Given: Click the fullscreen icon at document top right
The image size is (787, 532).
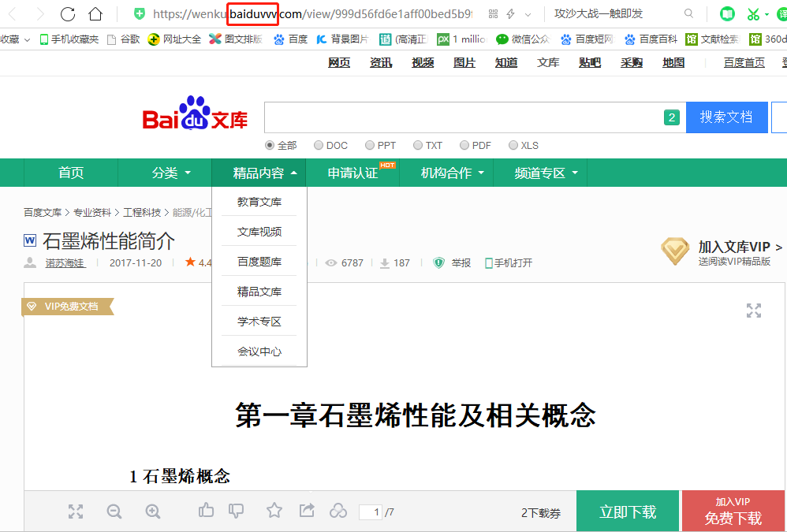Looking at the screenshot, I should pyautogui.click(x=754, y=311).
